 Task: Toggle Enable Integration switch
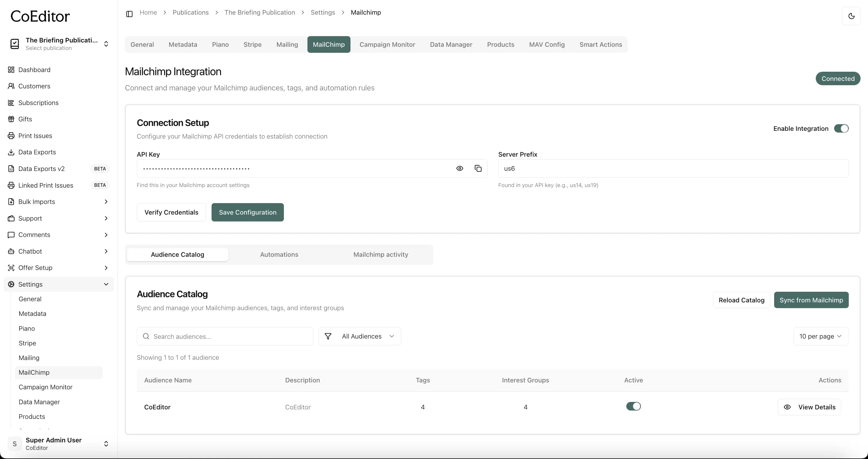[841, 128]
